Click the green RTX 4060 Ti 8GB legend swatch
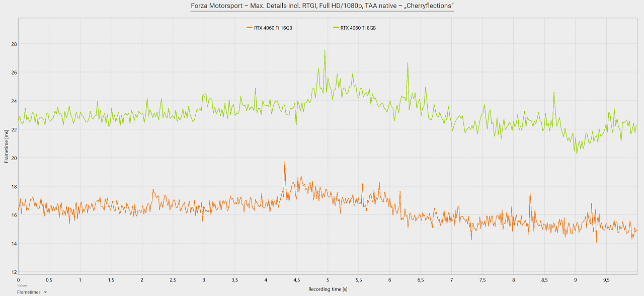Image resolution: width=644 pixels, height=296 pixels. [336, 28]
